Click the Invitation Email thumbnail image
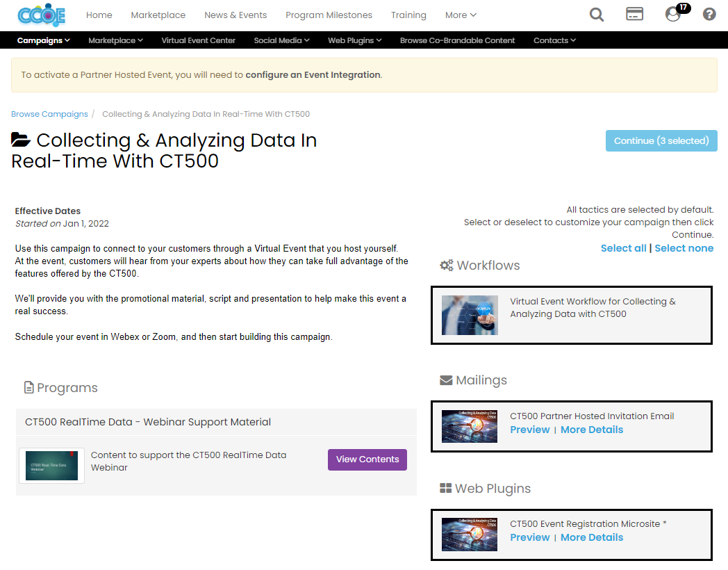Screen dimensions: 728x570 coord(470,426)
